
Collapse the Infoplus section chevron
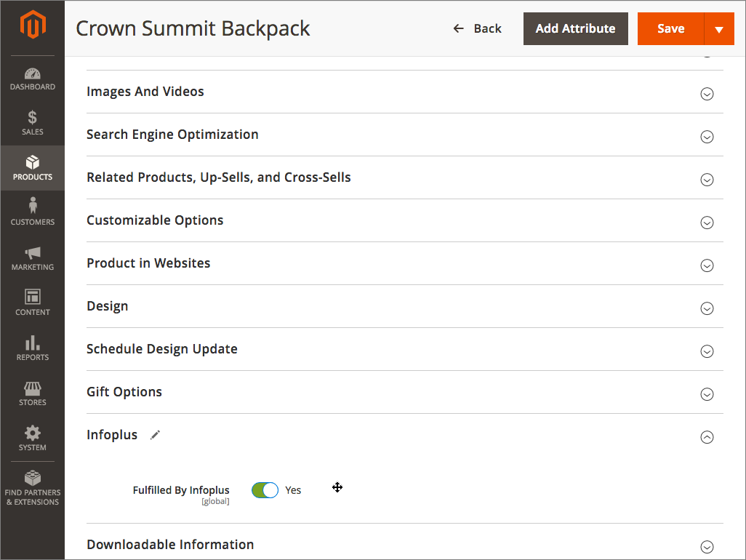(x=707, y=437)
